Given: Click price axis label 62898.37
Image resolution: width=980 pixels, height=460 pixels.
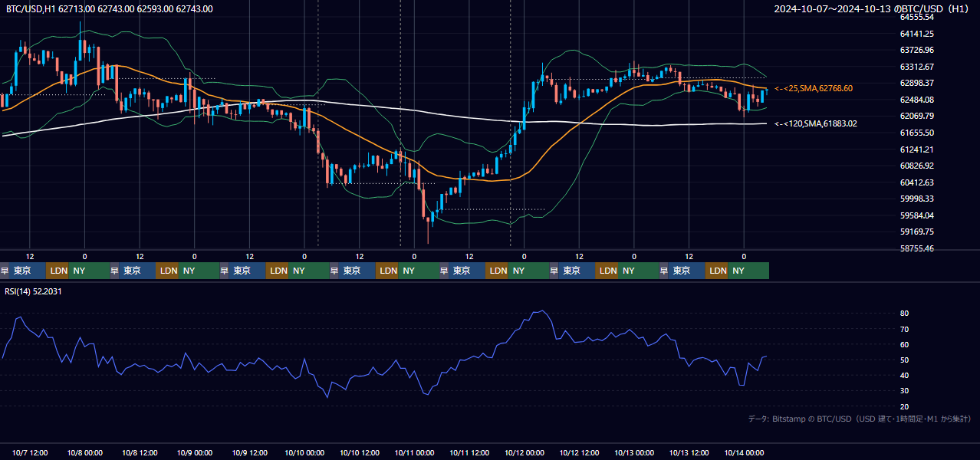Looking at the screenshot, I should point(917,83).
